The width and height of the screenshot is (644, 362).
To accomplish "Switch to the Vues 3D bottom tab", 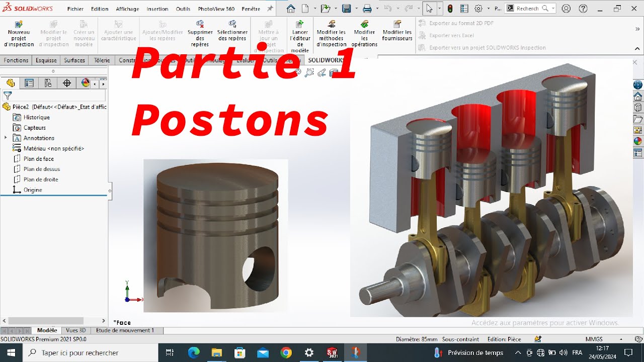I will click(76, 330).
